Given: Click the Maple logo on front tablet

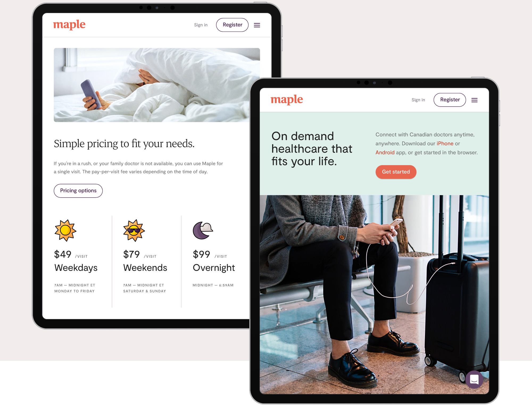Looking at the screenshot, I should click(287, 99).
